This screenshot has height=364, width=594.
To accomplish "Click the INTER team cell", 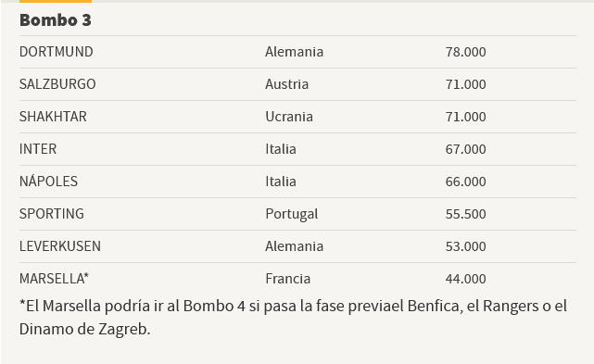I will click(x=38, y=149).
